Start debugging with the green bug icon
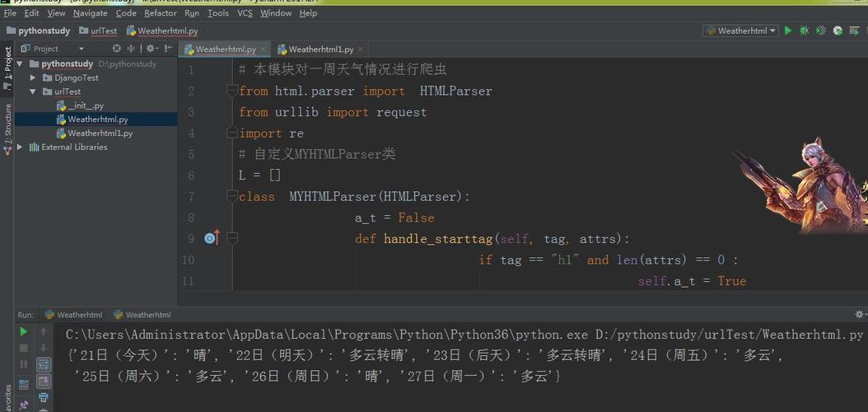 coord(805,31)
